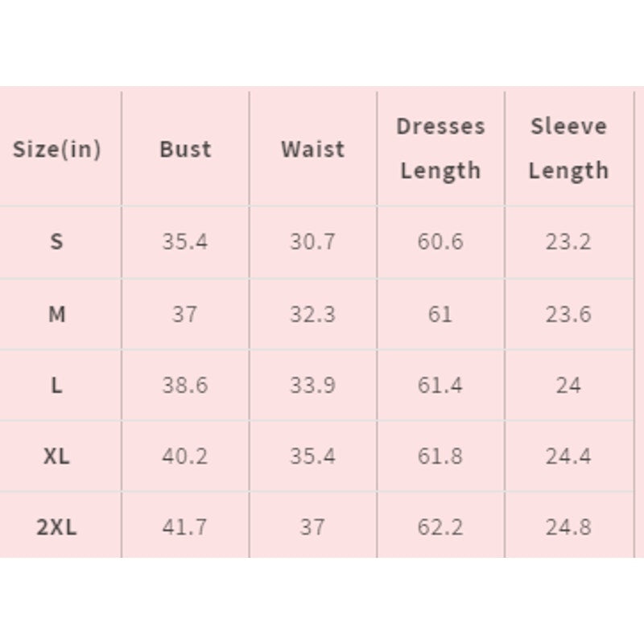Click the 30.7 waist value for S
Screen dimensions: 644x644
[312, 242]
